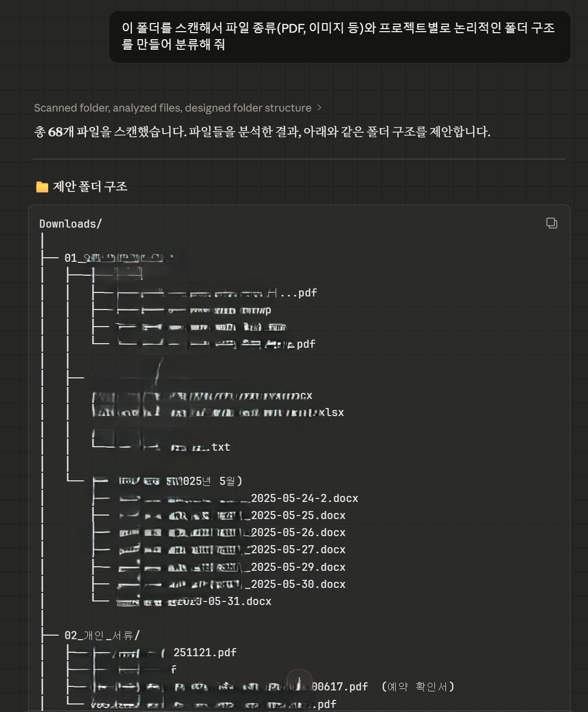
Task: Click the folder line labeled '2025년 5월)'
Action: click(x=206, y=481)
